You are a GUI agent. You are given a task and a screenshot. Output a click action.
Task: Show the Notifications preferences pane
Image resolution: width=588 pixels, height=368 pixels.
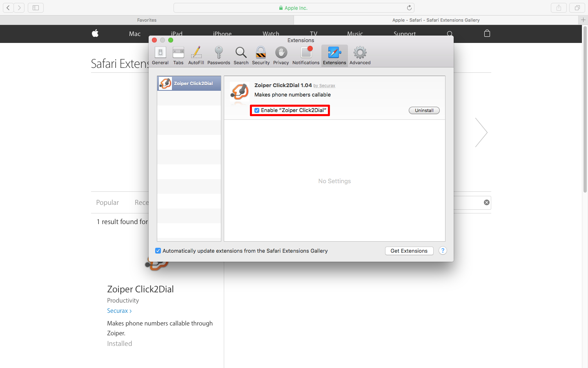(x=306, y=56)
